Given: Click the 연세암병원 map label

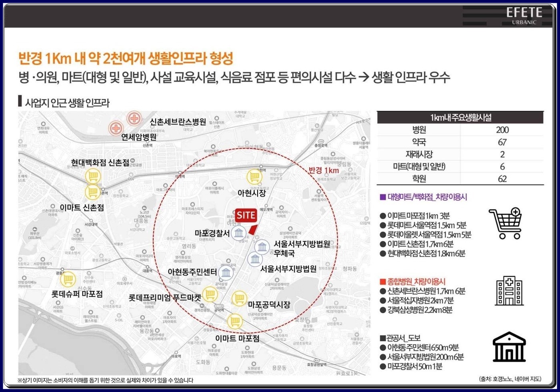Looking at the screenshot, I should tap(139, 137).
